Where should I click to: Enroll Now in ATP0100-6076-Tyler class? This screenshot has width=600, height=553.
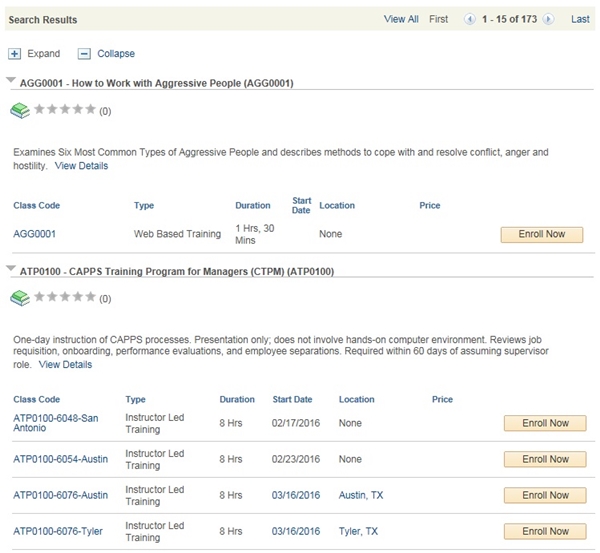pos(545,531)
